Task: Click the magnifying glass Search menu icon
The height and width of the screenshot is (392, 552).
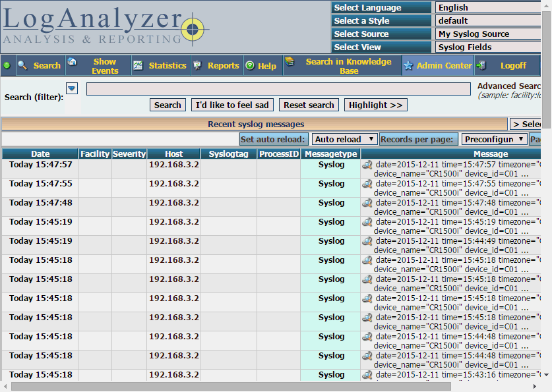Action: [x=22, y=65]
